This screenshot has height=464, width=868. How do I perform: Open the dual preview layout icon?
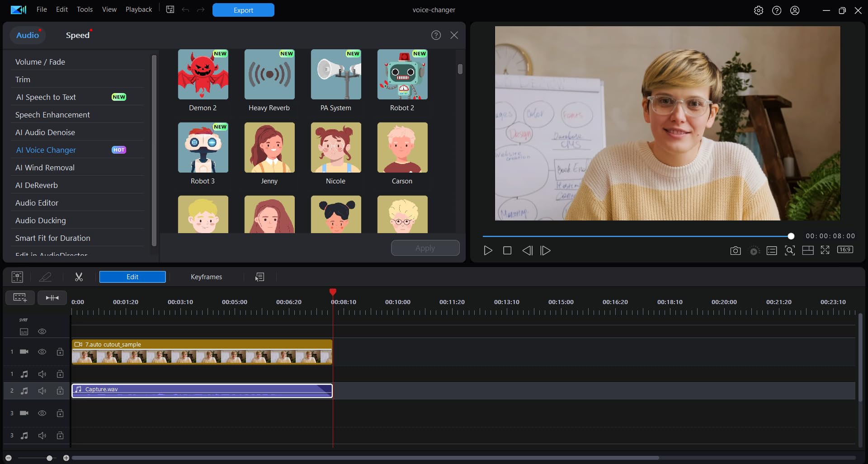(x=808, y=250)
